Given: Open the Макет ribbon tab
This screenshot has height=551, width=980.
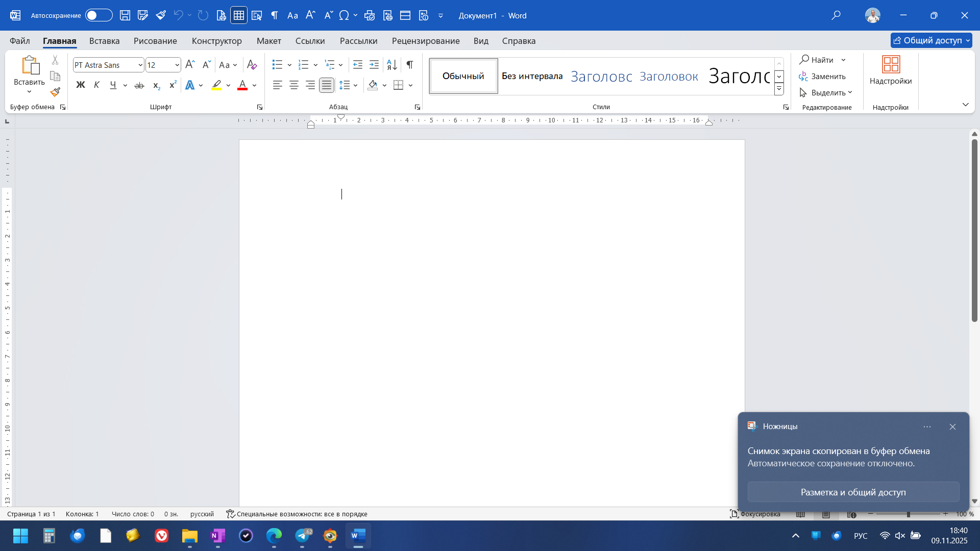Looking at the screenshot, I should [268, 41].
